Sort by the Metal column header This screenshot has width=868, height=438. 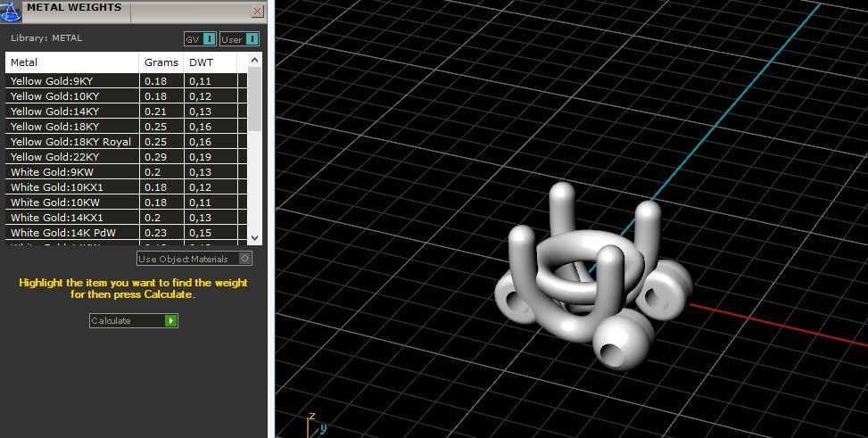[72, 62]
